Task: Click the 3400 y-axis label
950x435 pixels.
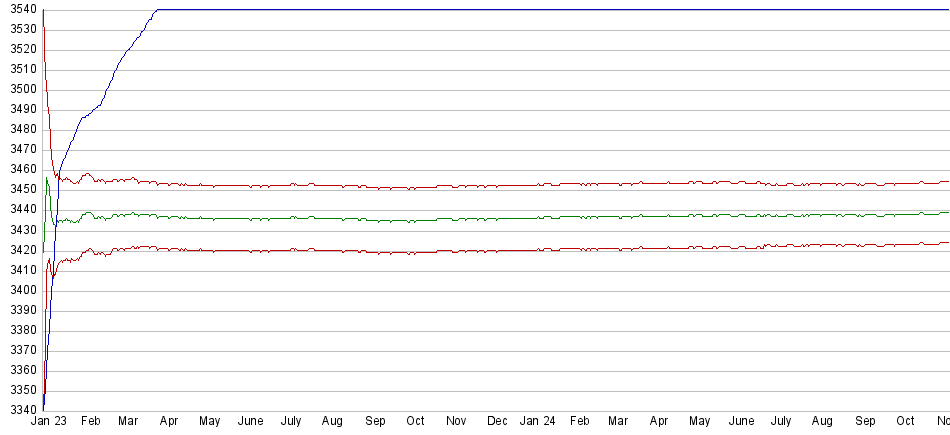Action: (20, 290)
